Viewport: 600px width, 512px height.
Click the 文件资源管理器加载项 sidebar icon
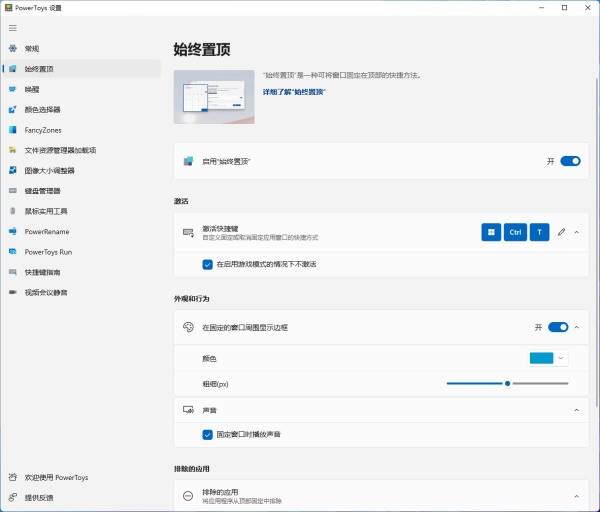pos(13,150)
